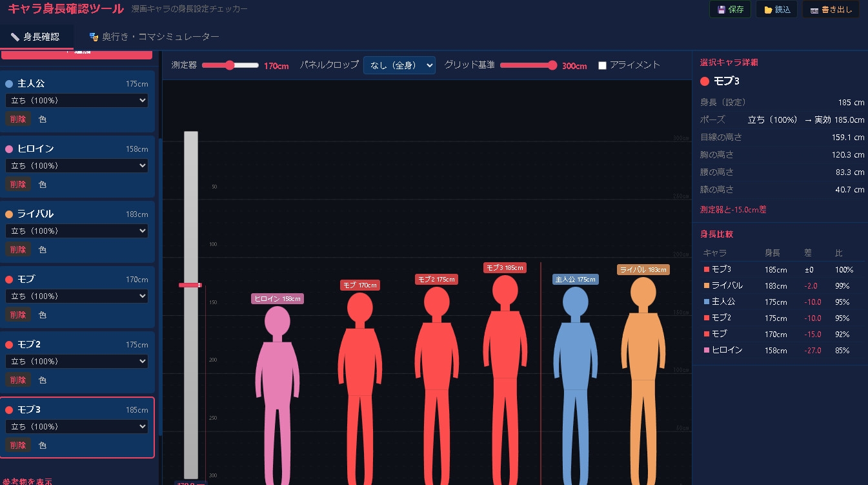This screenshot has height=485, width=868.
Task: Adjust the グリッド基準 slider
Action: click(x=529, y=65)
